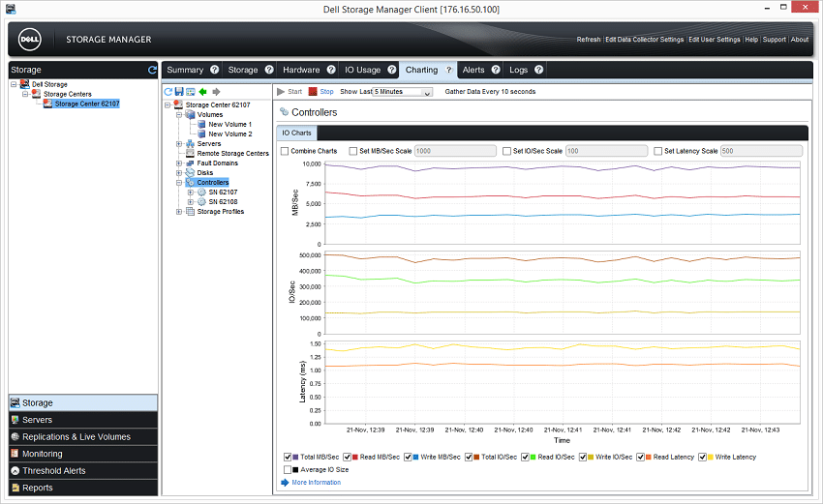Screen dimensions: 823x504
Task: Open help icon beside Summary tab
Action: (x=215, y=70)
